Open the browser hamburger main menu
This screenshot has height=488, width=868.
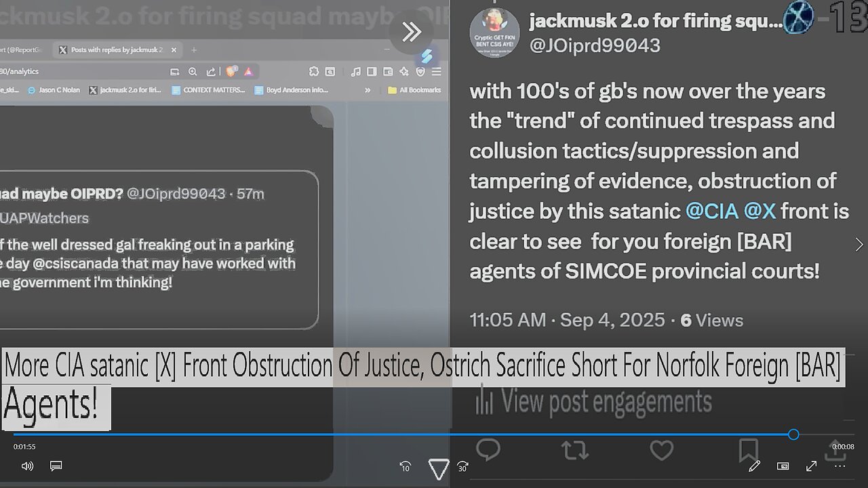point(437,71)
